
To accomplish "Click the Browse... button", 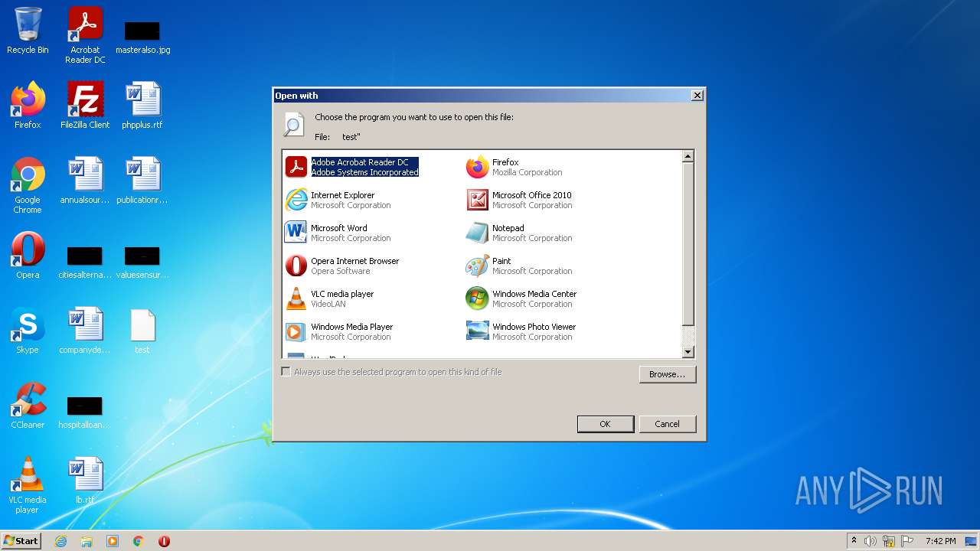I will [x=667, y=374].
